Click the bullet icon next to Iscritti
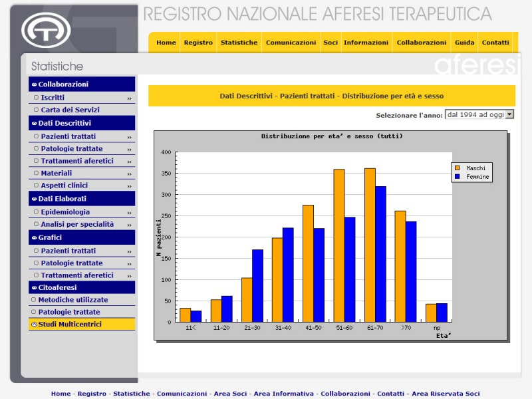This screenshot has width=532, height=399. click(37, 97)
